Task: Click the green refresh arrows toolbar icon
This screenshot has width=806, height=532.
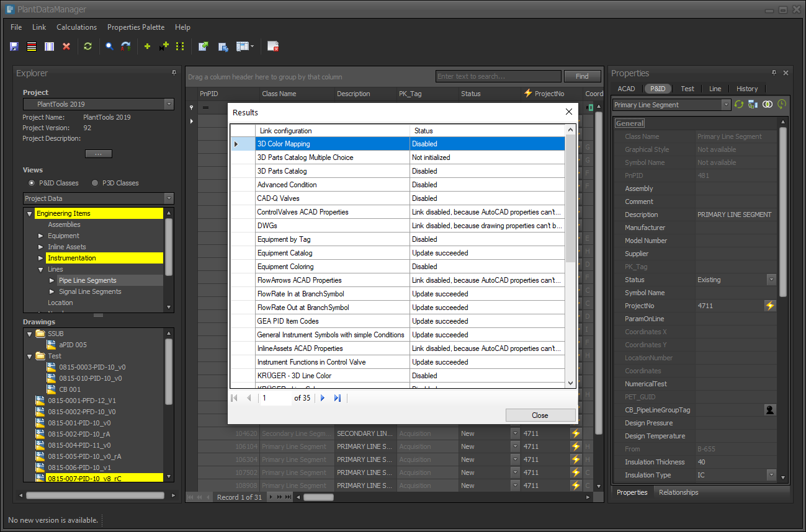Action: click(x=87, y=47)
